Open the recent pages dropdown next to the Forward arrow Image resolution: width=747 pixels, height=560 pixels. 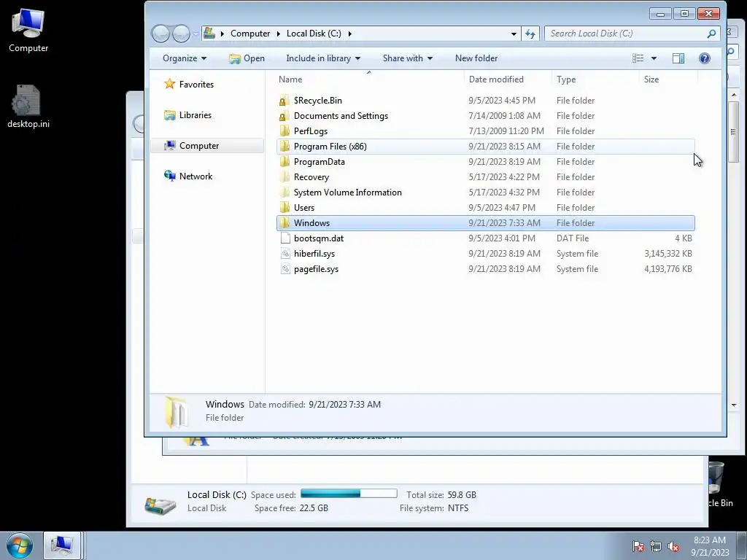coord(195,34)
